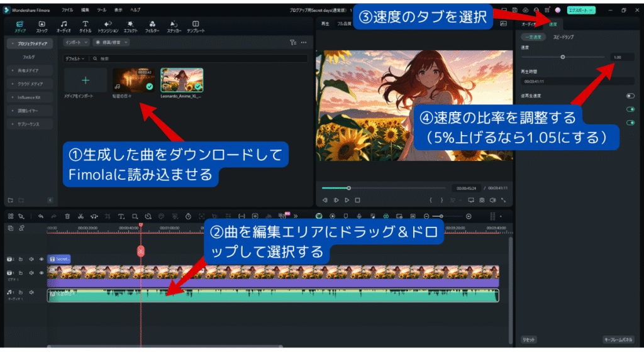Click the link/unlink icon left of timeline ruler

pos(21,228)
